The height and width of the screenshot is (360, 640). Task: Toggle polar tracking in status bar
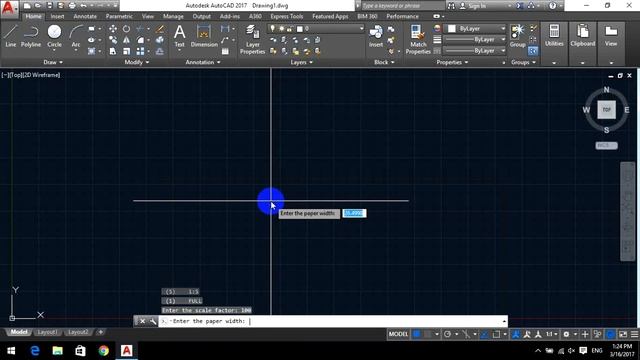(x=447, y=334)
